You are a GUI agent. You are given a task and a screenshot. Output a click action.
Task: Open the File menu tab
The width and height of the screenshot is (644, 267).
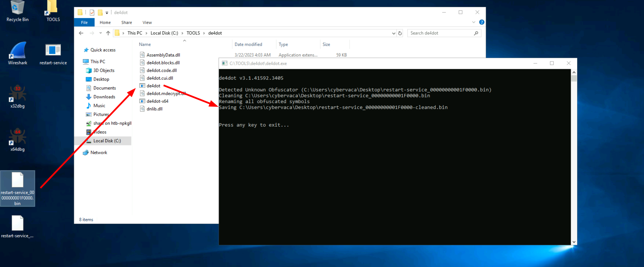(84, 23)
